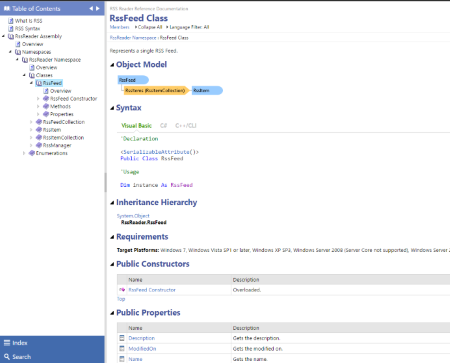Click the icon next to Properties node
The height and width of the screenshot is (363, 450).
pos(46,114)
